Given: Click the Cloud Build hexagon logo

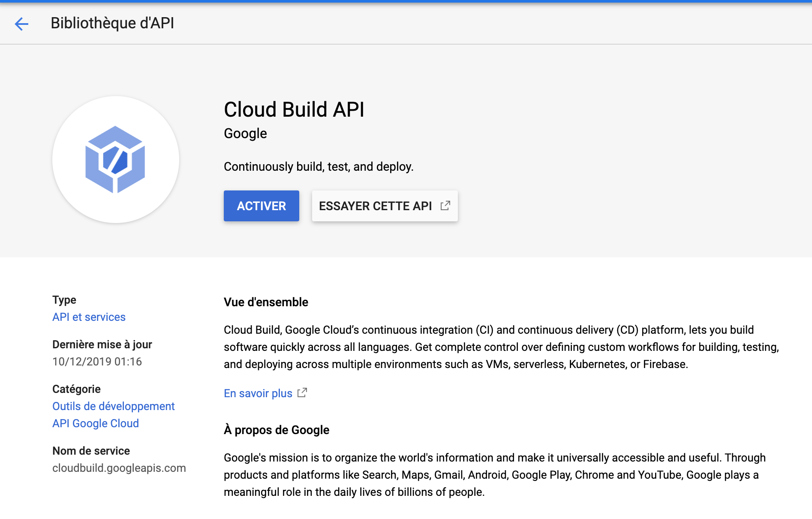Looking at the screenshot, I should (115, 160).
